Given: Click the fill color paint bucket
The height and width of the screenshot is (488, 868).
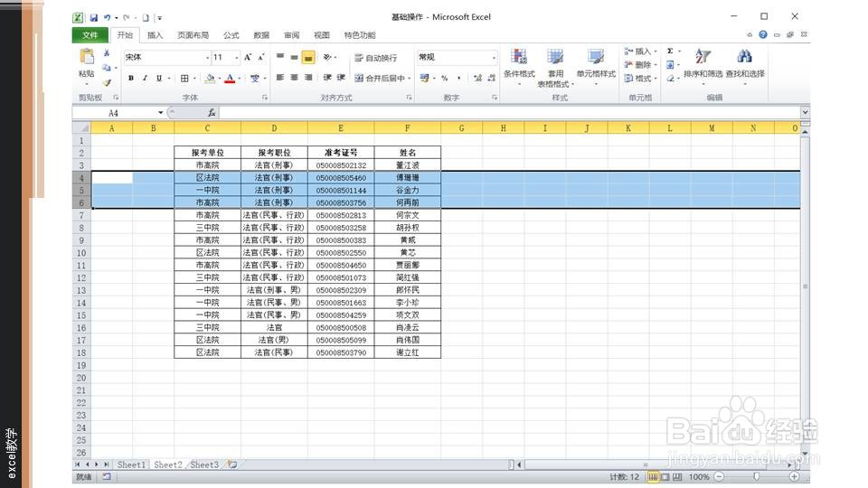Looking at the screenshot, I should [210, 79].
